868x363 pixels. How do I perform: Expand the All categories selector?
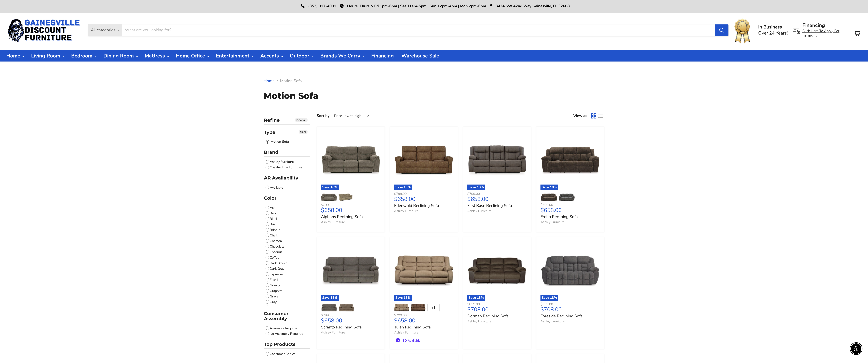coord(105,30)
